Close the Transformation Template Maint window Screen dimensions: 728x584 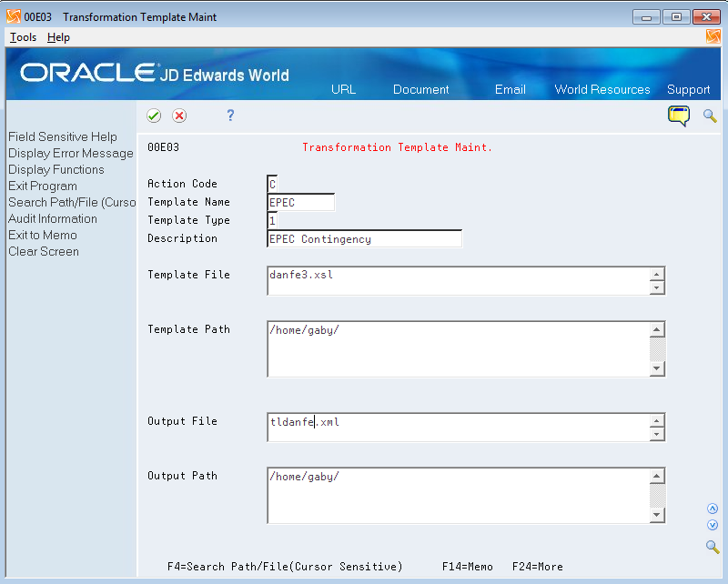tap(706, 17)
